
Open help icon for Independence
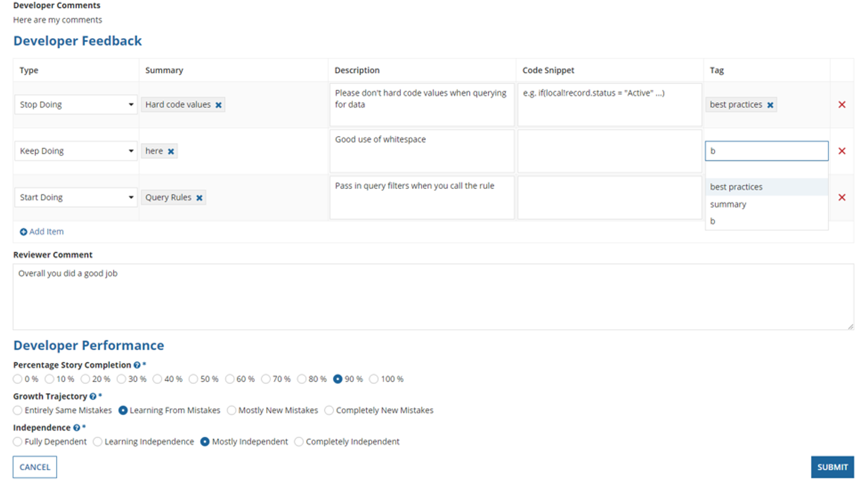coord(77,428)
